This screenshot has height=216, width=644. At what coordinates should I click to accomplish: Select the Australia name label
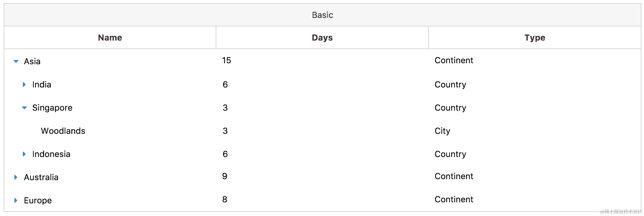[41, 177]
